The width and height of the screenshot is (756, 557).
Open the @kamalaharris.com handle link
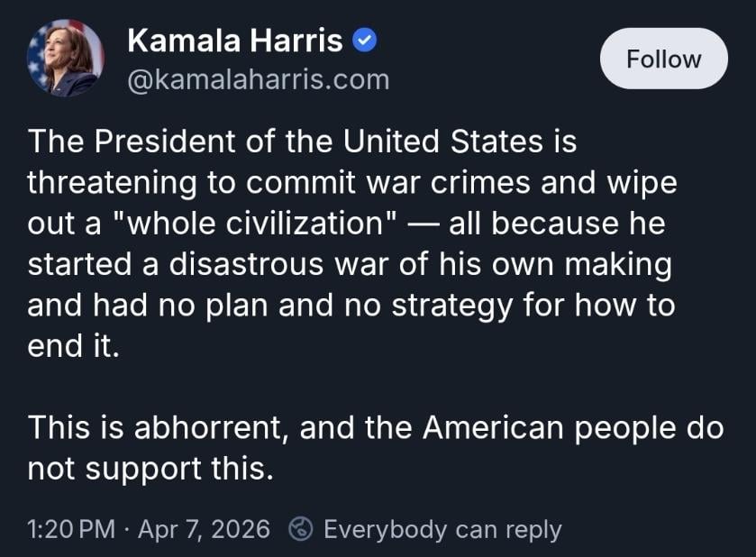click(x=259, y=80)
